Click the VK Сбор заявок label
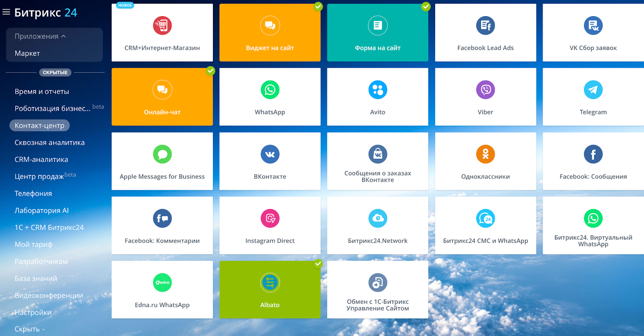 point(593,48)
